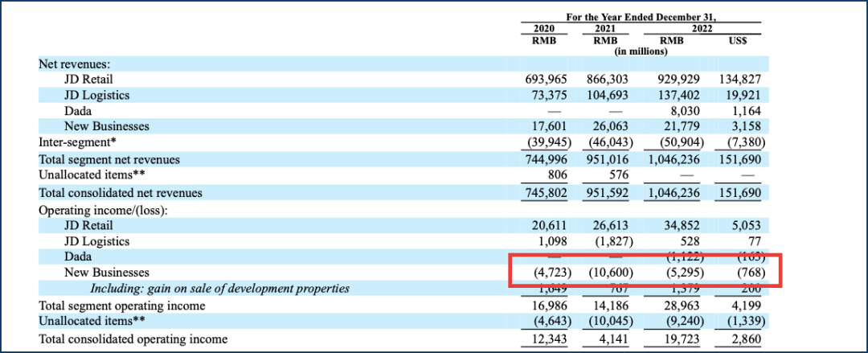Select the "Including: gain on sale" italic row label
Viewport: 868px width, 353px height.
(219, 289)
